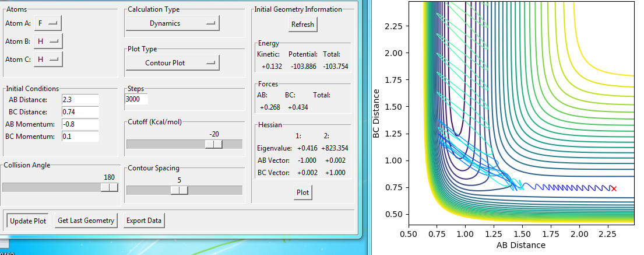The width and height of the screenshot is (644, 255).
Task: Open the Atom A dropdown showing F
Action: (47, 23)
